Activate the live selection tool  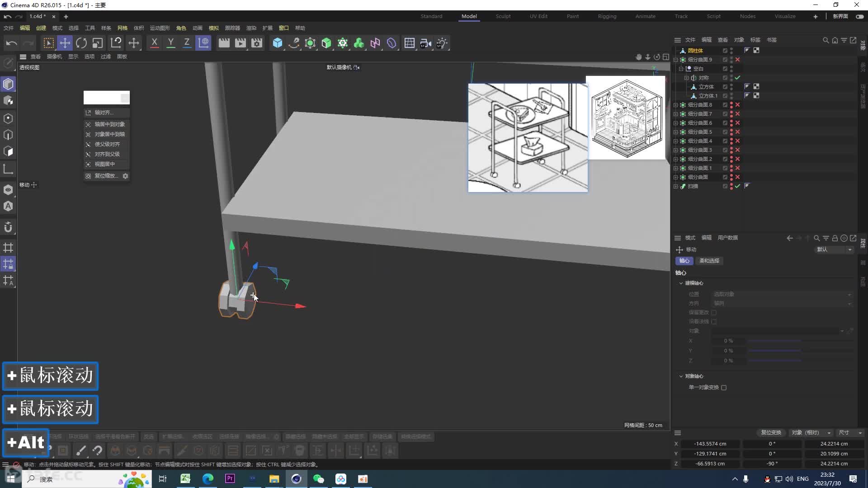pyautogui.click(x=48, y=43)
